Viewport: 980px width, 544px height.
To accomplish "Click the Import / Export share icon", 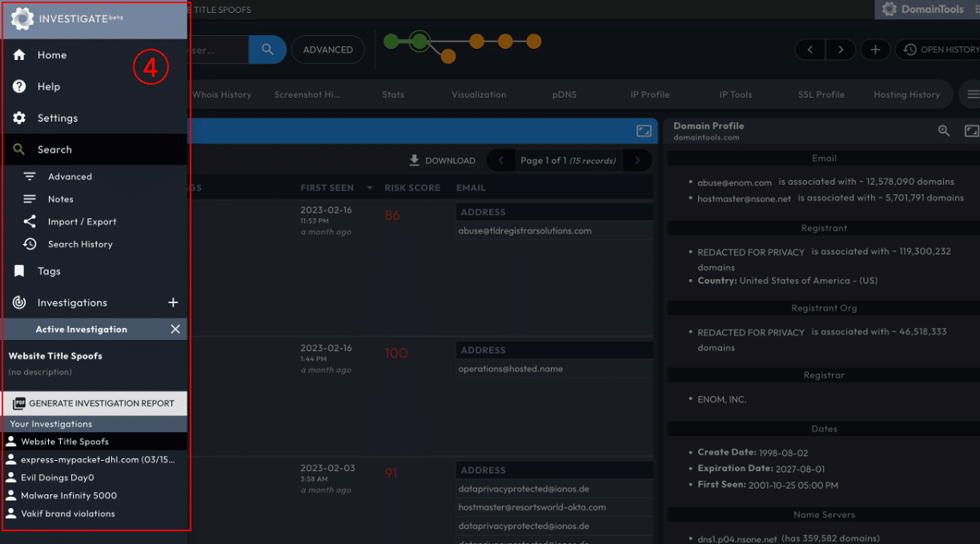I will click(x=30, y=222).
